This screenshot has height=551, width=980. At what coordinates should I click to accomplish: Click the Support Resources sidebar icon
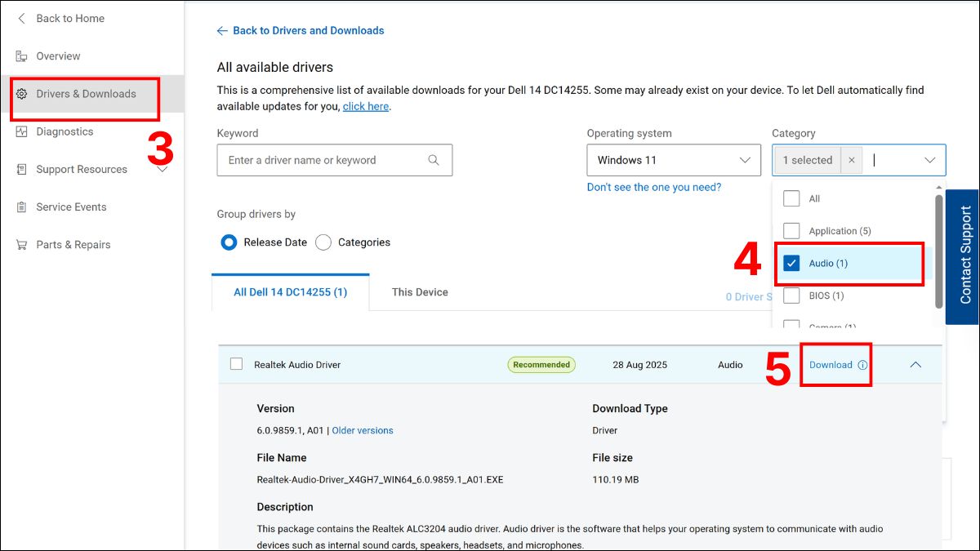pyautogui.click(x=22, y=169)
